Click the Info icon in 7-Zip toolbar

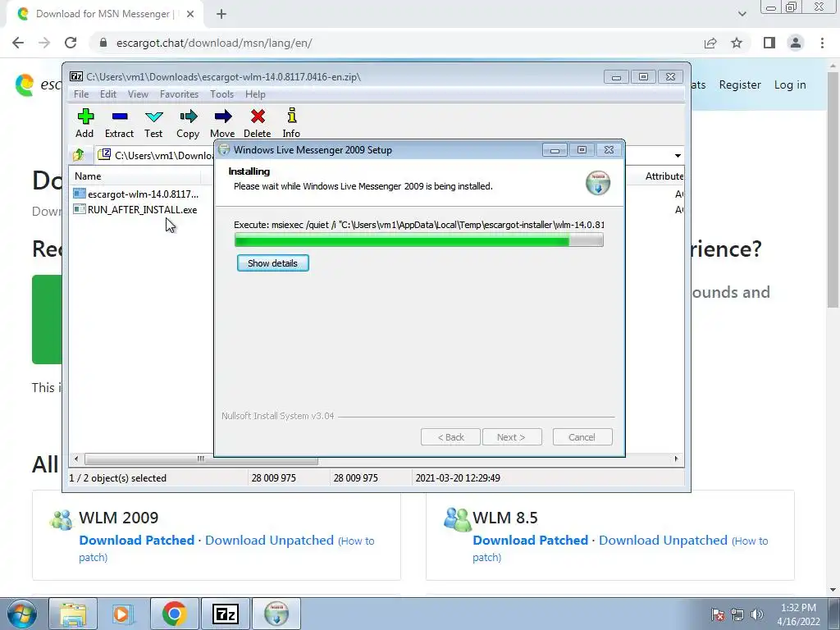[291, 123]
